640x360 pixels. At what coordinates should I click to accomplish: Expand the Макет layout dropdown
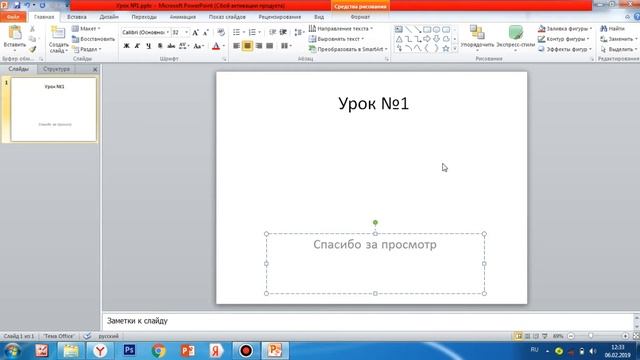pyautogui.click(x=87, y=29)
